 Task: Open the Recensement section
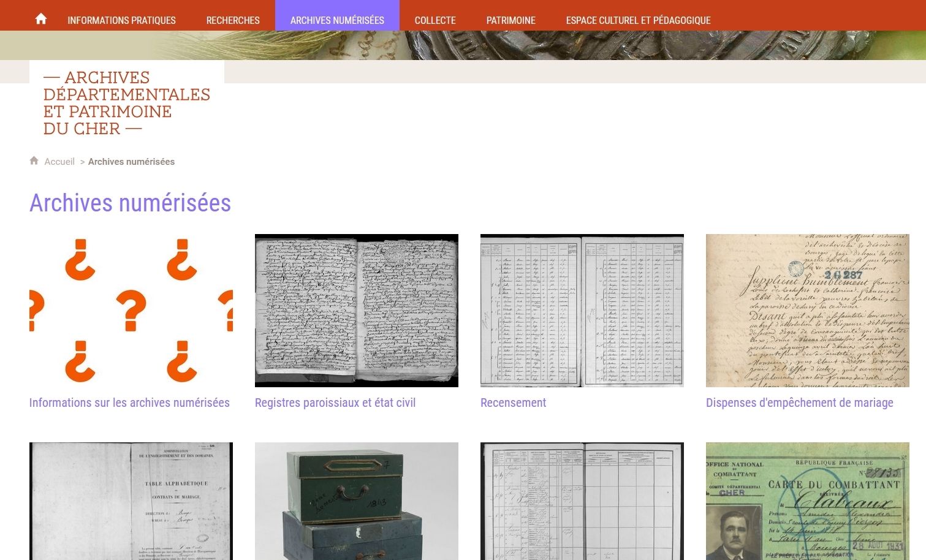point(513,403)
